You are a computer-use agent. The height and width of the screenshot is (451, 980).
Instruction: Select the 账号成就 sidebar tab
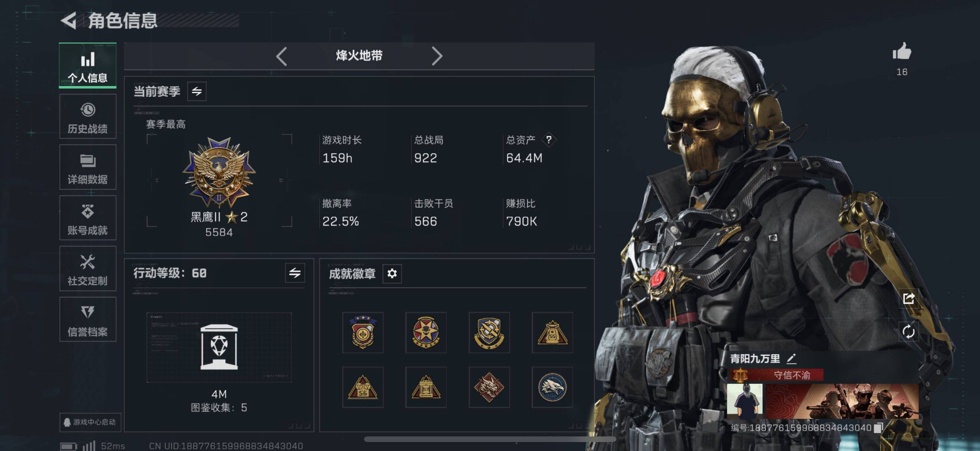[88, 218]
